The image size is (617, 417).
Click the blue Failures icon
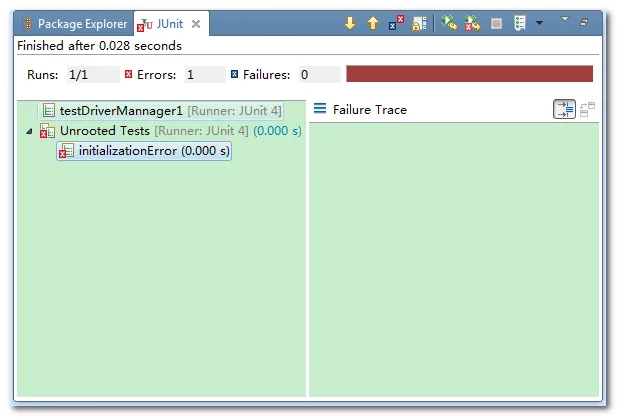[x=234, y=74]
